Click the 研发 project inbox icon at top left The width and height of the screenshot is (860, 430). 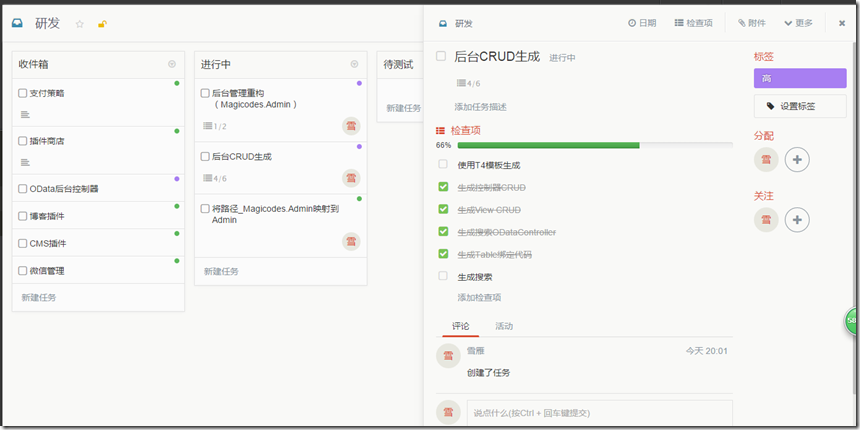point(18,24)
